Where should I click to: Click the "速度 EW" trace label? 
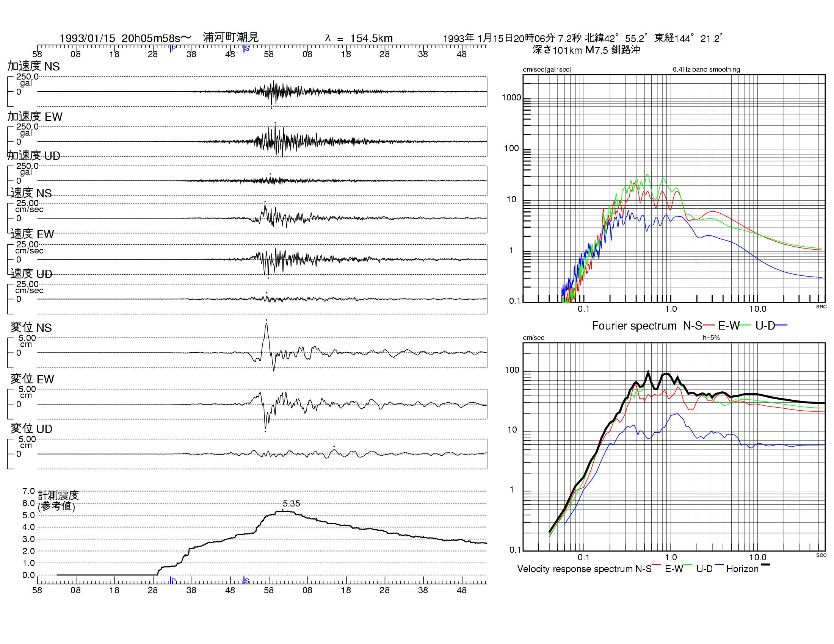click(32, 234)
